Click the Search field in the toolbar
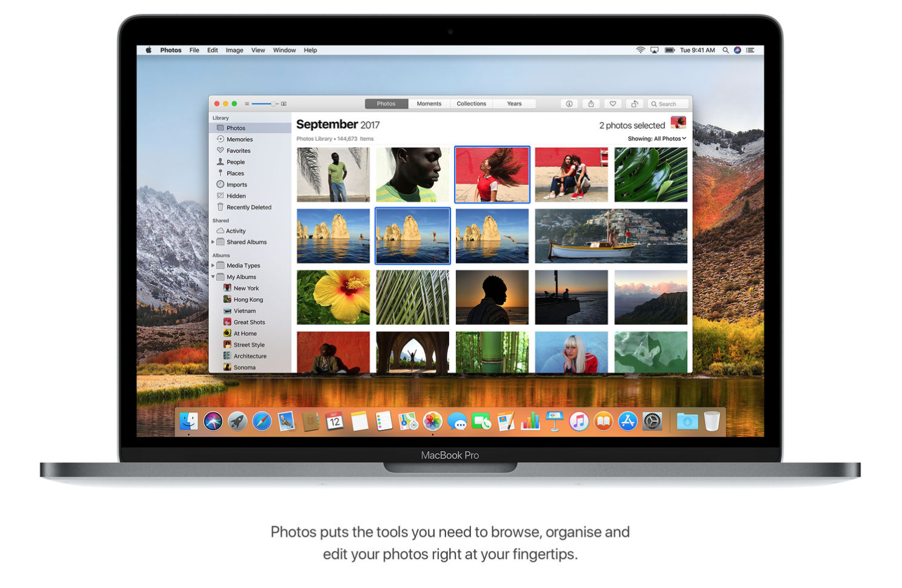Screen dimensions: 902x588 pos(667,104)
